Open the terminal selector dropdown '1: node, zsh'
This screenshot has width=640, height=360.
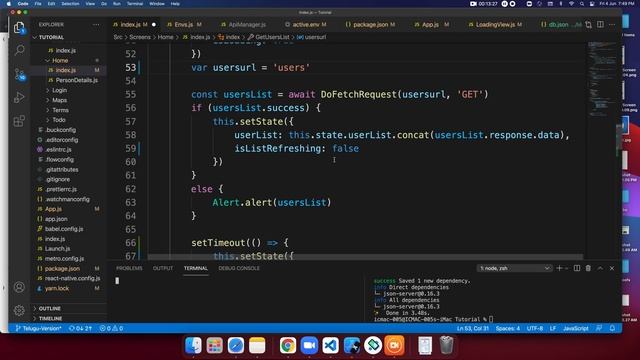click(514, 268)
